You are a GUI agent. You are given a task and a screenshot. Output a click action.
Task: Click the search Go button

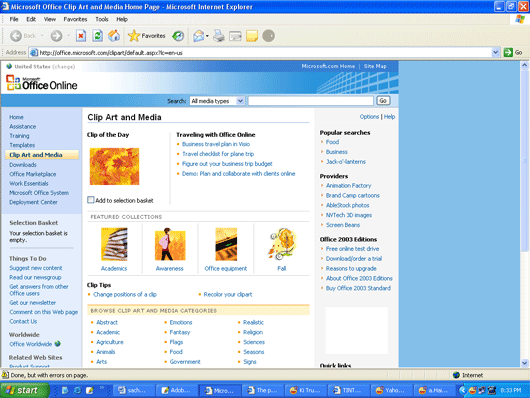(x=383, y=100)
